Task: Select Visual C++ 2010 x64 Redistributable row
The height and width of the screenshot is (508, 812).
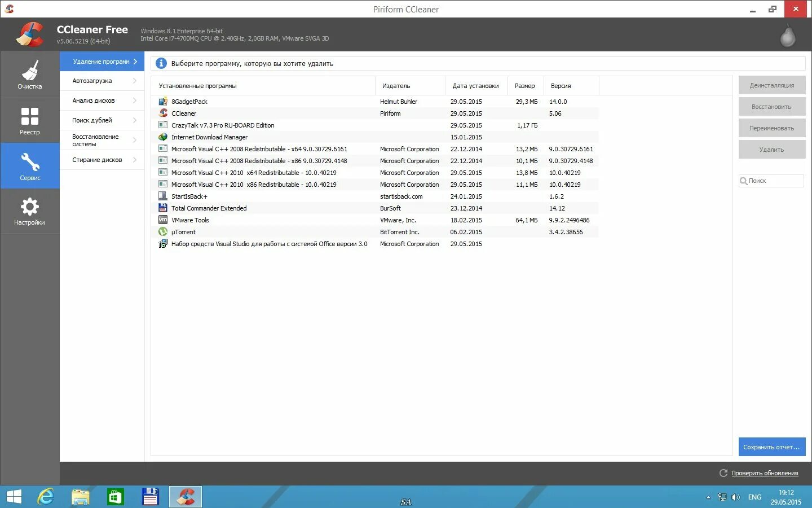Action: [375, 173]
